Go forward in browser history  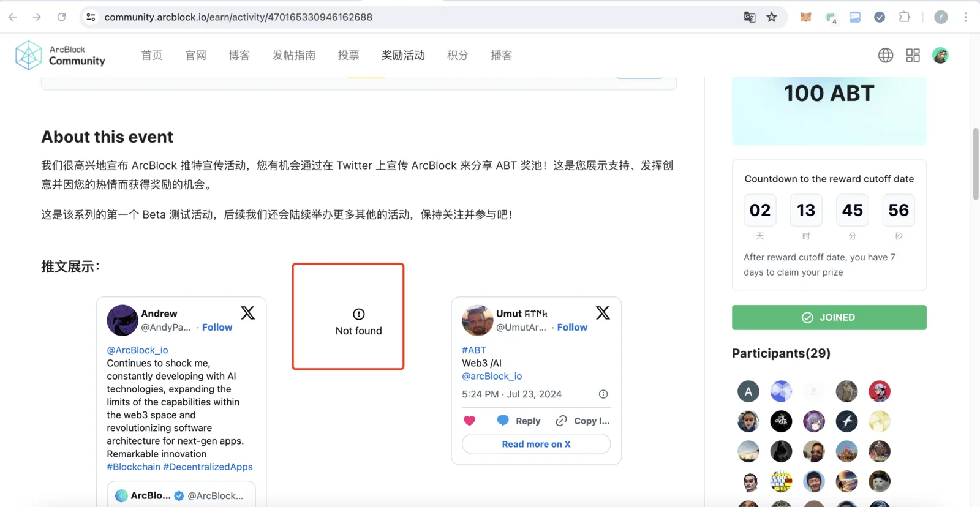pos(37,17)
